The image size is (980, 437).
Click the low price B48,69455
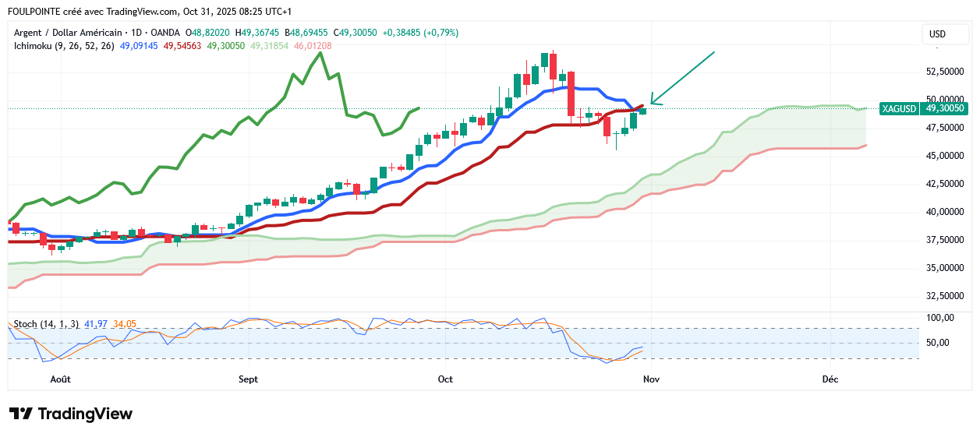306,33
